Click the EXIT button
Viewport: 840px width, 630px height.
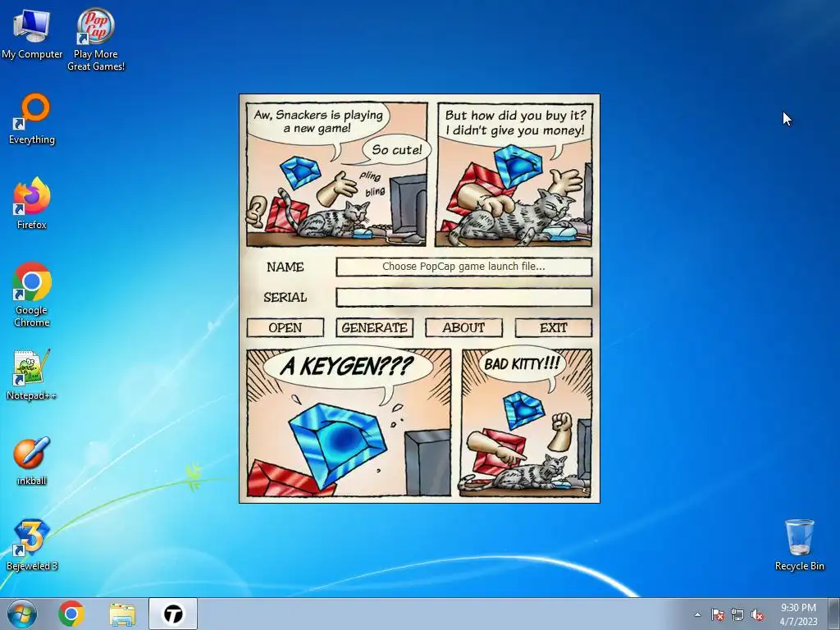tap(554, 328)
